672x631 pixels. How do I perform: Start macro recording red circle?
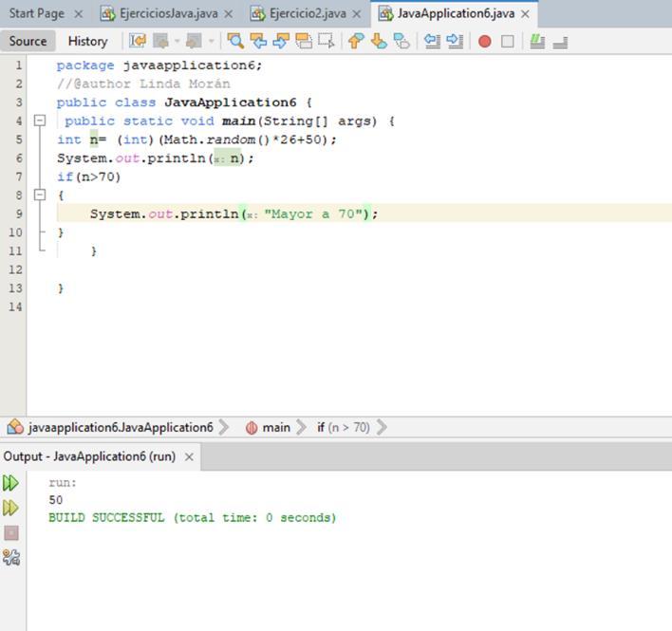[x=485, y=42]
